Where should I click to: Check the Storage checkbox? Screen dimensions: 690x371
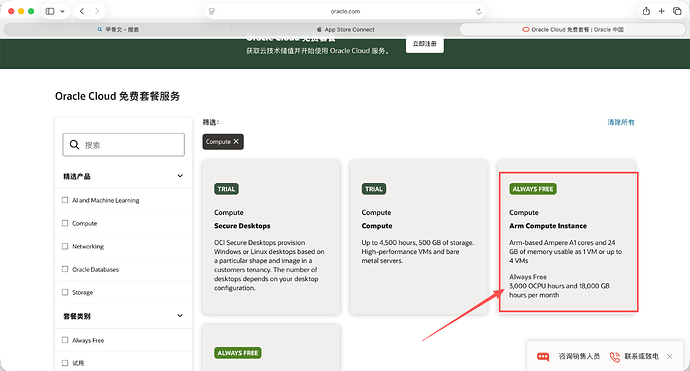coord(65,292)
